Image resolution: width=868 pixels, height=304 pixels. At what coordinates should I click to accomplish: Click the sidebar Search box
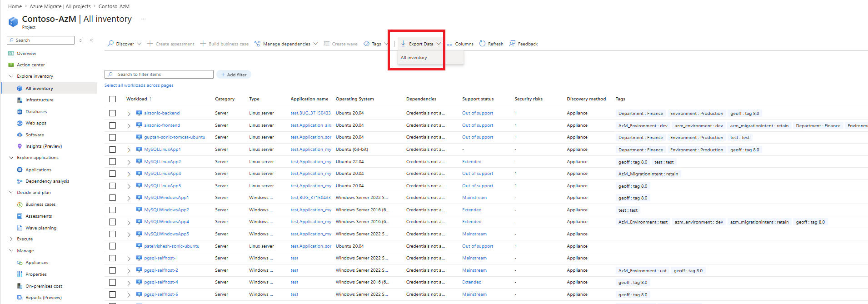pyautogui.click(x=41, y=40)
